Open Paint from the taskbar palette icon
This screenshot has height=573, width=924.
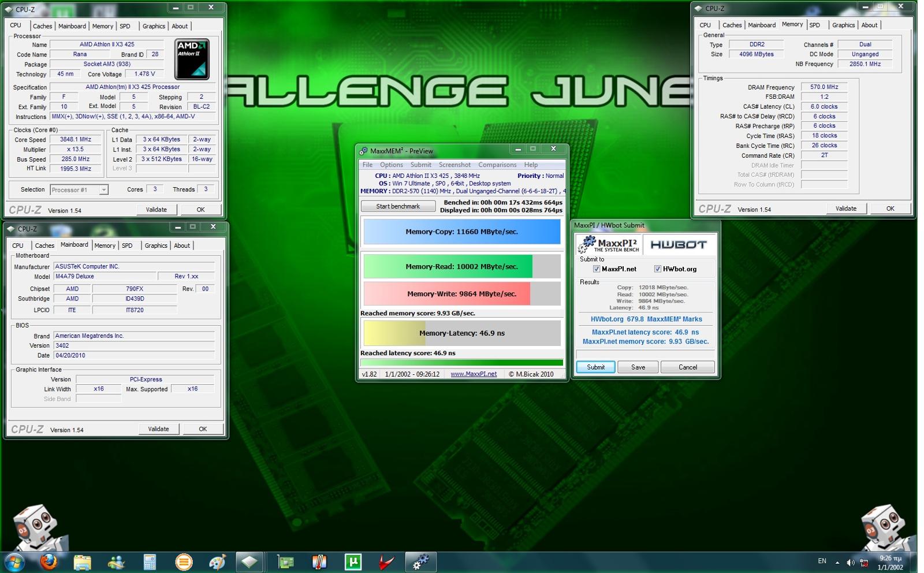tap(217, 562)
